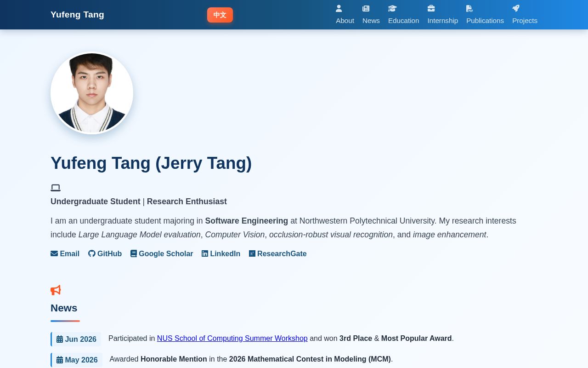Screen dimensions: 588x368
Task: Open the ResearchGate profile link
Action: [x=278, y=253]
